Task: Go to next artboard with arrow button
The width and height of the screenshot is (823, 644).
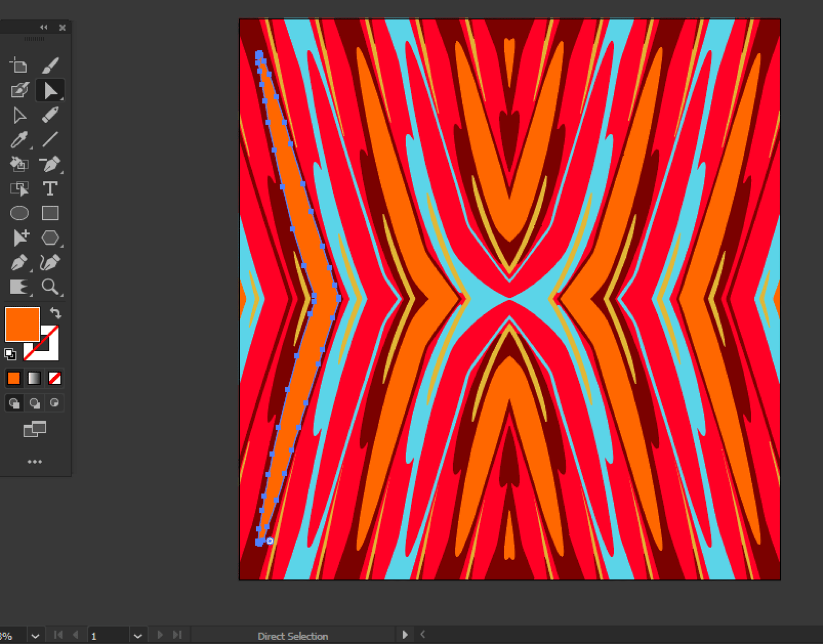Action: (160, 635)
